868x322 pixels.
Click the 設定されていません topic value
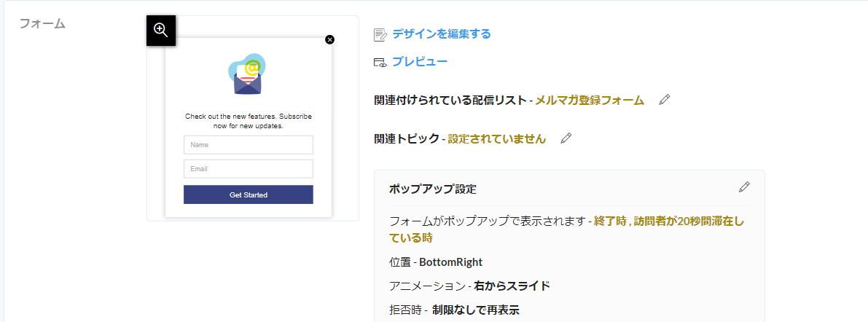tap(496, 139)
